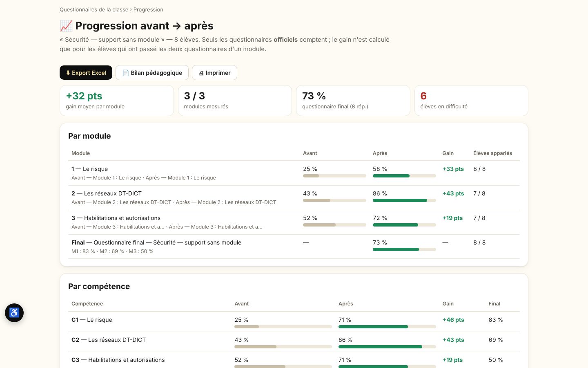Click the Après progress bar for C2 Les réseaux DT-DICT
588x368 pixels.
387,347
